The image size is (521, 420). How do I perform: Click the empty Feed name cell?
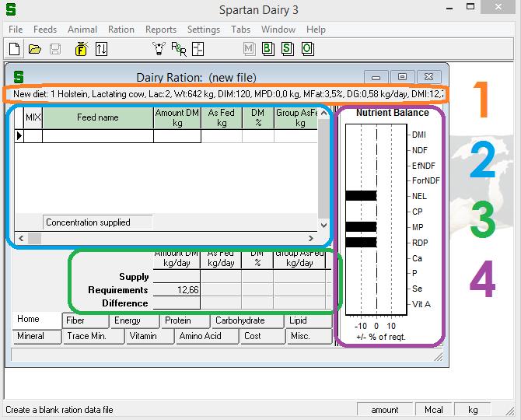(x=98, y=136)
